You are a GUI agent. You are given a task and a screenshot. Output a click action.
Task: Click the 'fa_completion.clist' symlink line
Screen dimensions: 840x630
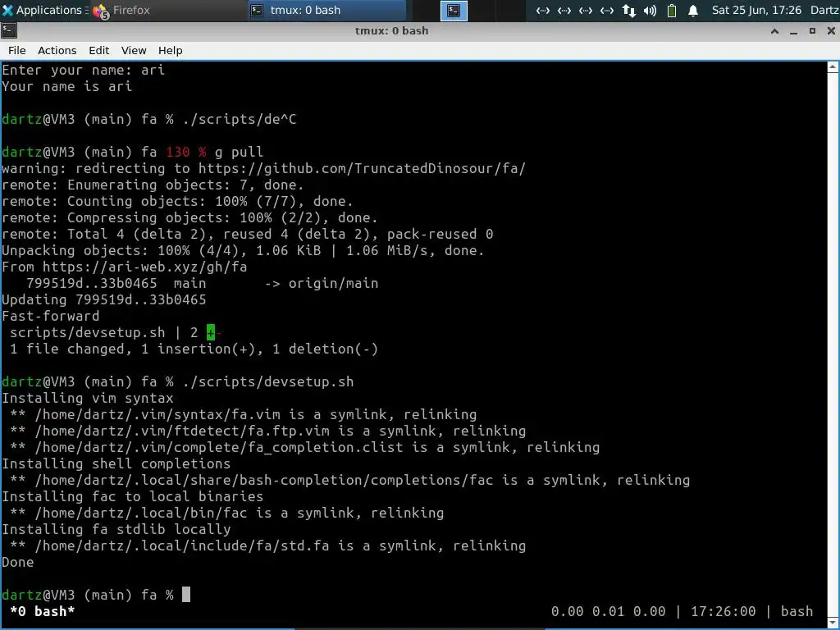coord(304,447)
